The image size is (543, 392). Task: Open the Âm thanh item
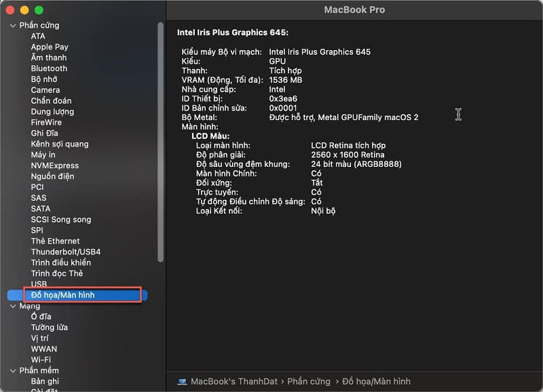49,58
